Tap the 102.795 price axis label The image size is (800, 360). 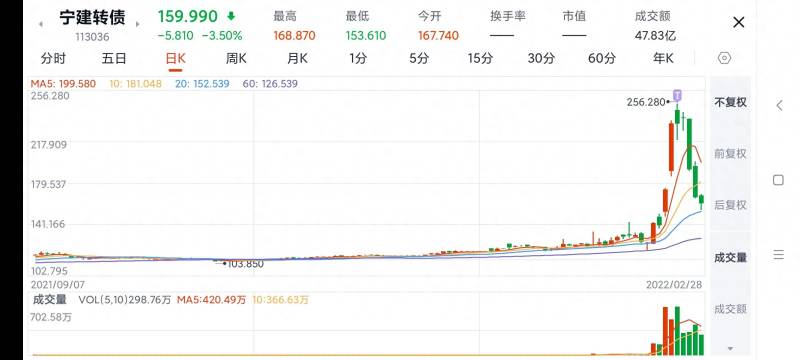tap(49, 271)
